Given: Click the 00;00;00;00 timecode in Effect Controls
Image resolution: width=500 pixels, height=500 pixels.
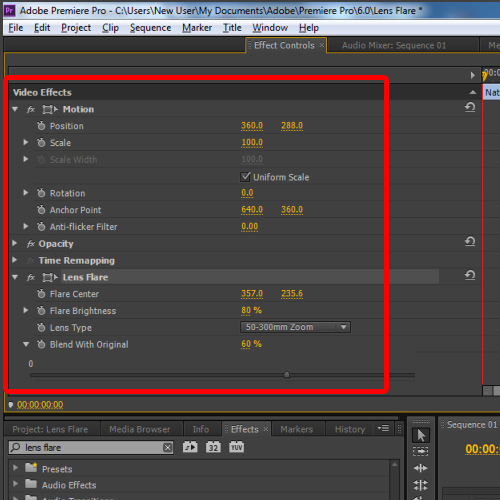Looking at the screenshot, I should pos(40,405).
